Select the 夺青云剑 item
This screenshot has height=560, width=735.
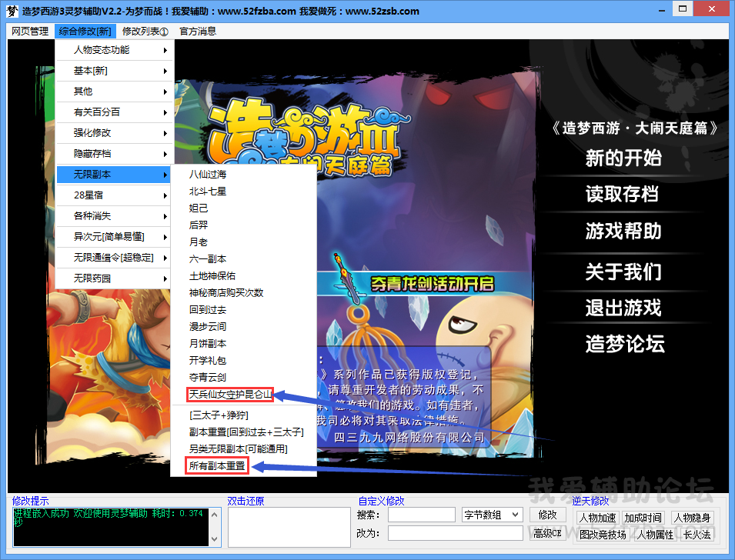[244, 377]
